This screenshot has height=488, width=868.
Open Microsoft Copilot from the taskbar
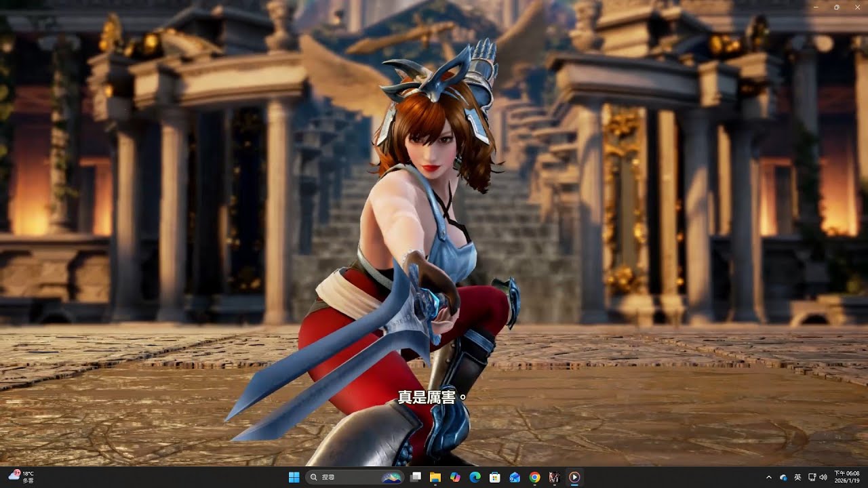click(x=455, y=477)
